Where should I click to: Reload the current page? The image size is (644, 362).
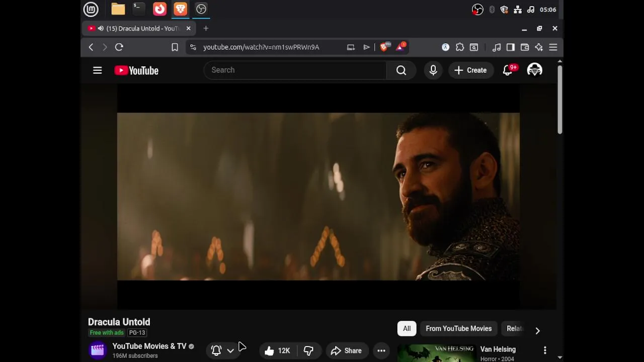[x=119, y=47]
